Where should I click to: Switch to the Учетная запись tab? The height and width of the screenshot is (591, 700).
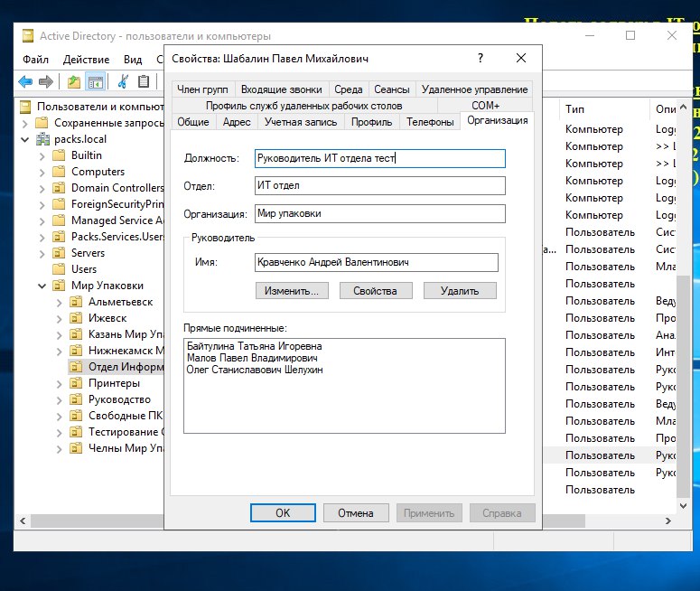(300, 122)
